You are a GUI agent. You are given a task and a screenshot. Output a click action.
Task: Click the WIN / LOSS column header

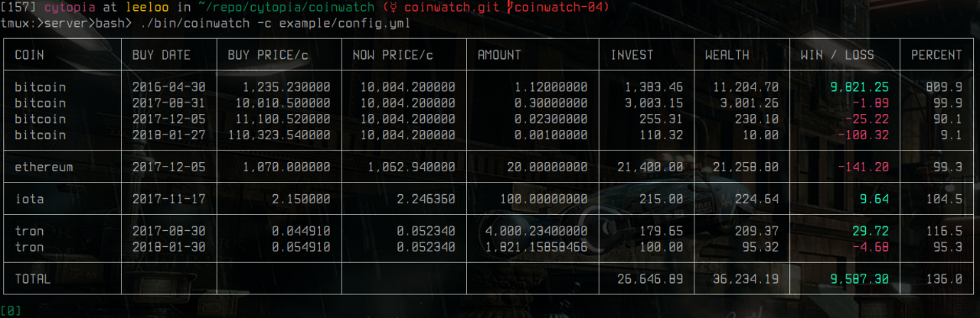click(x=838, y=55)
